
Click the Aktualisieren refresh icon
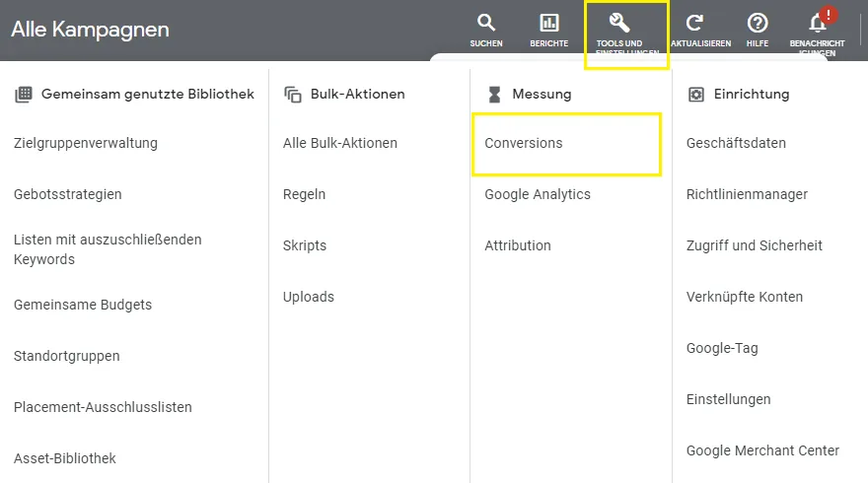pyautogui.click(x=694, y=23)
